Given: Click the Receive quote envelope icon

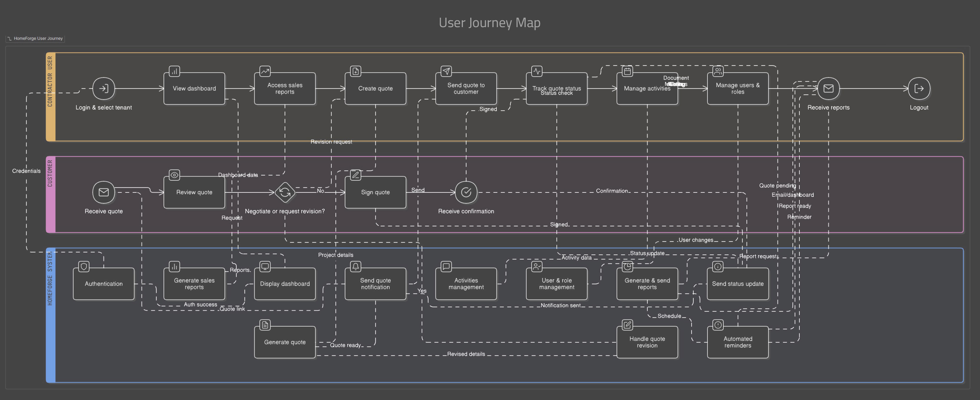Looking at the screenshot, I should (103, 192).
